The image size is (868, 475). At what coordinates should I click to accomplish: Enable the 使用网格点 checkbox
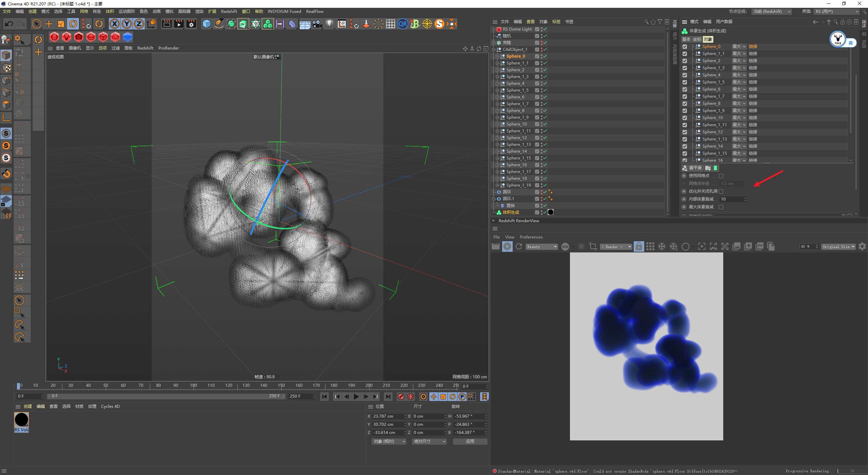721,176
